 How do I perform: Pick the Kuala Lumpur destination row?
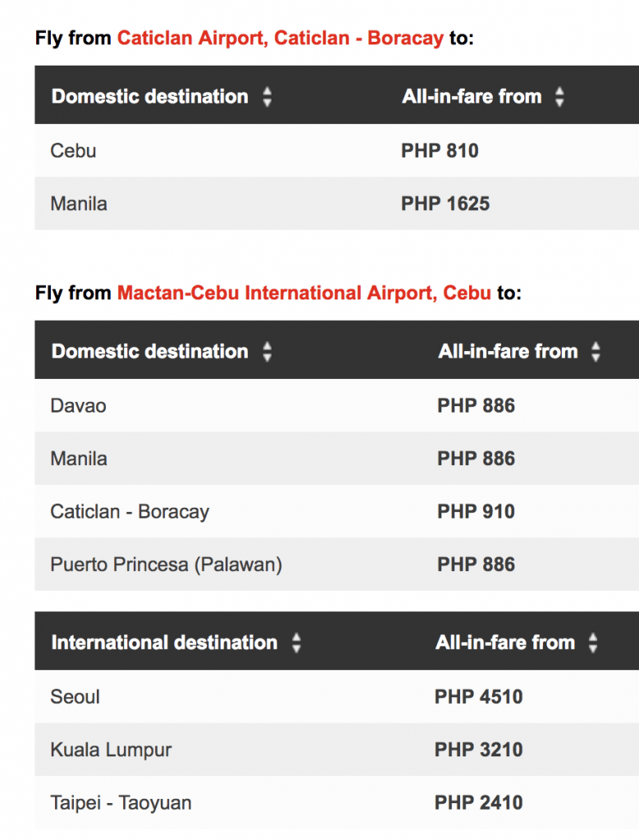pos(111,750)
